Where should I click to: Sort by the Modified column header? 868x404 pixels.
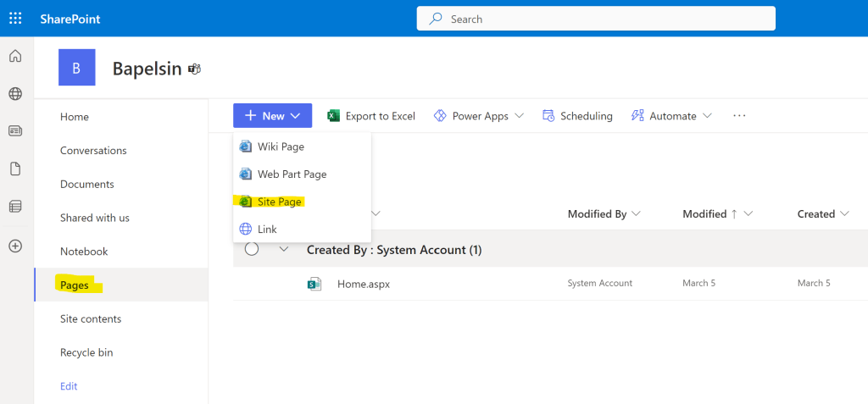(x=704, y=214)
